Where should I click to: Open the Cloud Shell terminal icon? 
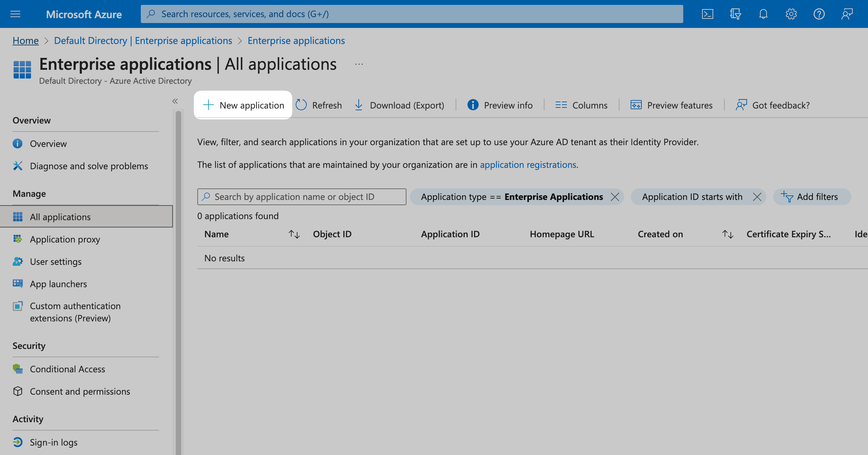707,14
